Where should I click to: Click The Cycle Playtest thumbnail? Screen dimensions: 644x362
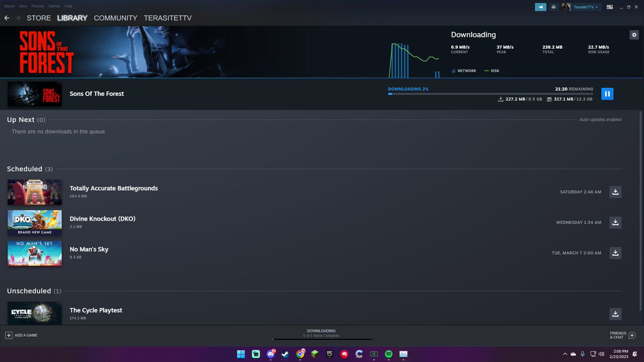tap(34, 313)
